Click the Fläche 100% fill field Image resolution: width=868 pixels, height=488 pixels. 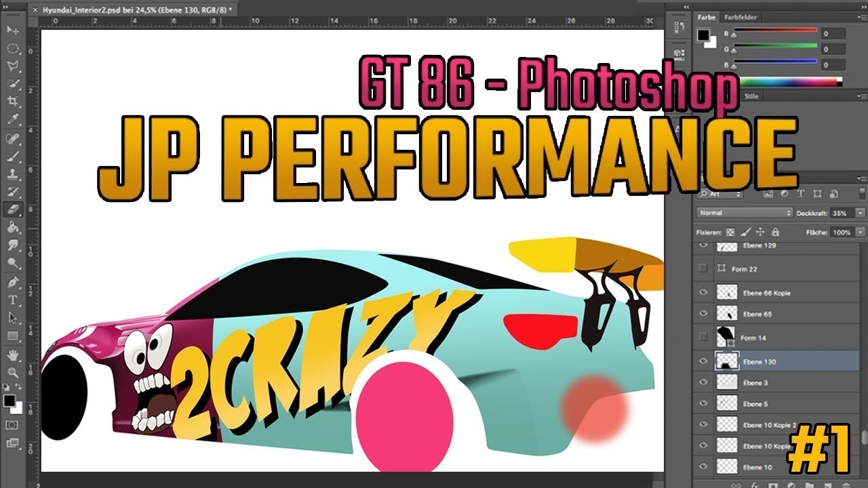click(x=842, y=232)
